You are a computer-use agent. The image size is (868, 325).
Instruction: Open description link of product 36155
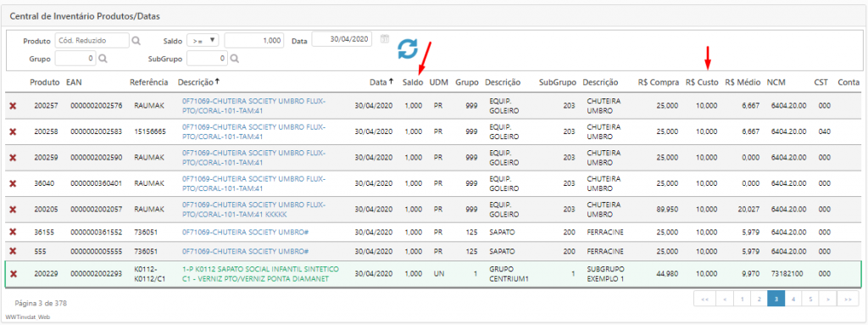pos(245,232)
